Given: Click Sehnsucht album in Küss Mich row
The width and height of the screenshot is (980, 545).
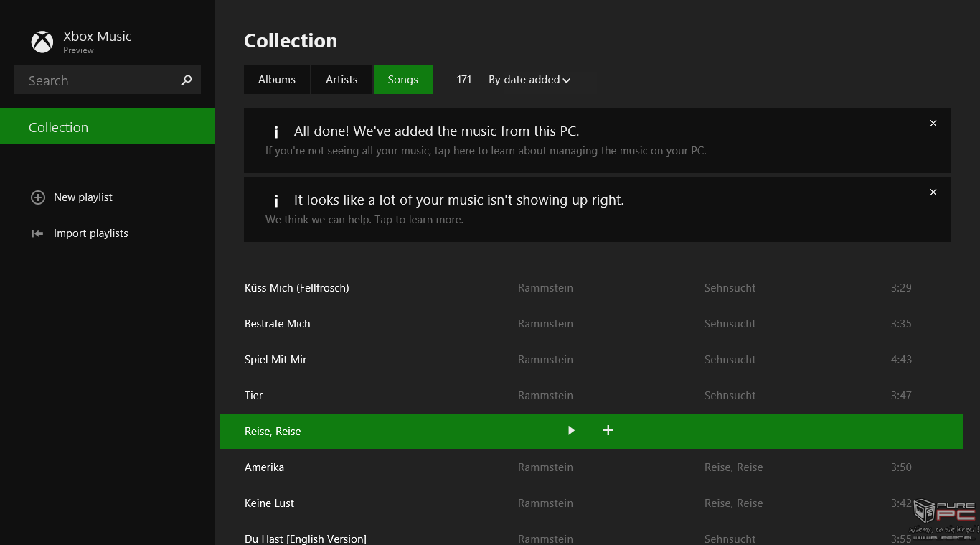Looking at the screenshot, I should click(730, 288).
